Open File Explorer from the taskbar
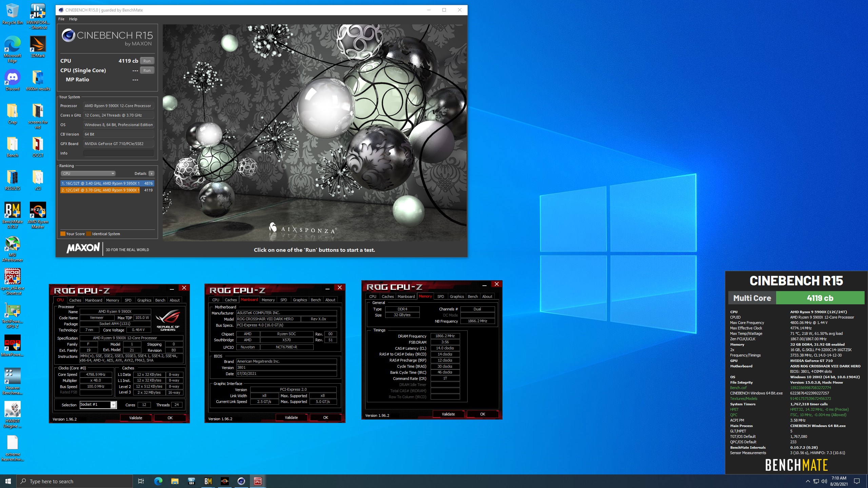The width and height of the screenshot is (868, 488). click(175, 481)
